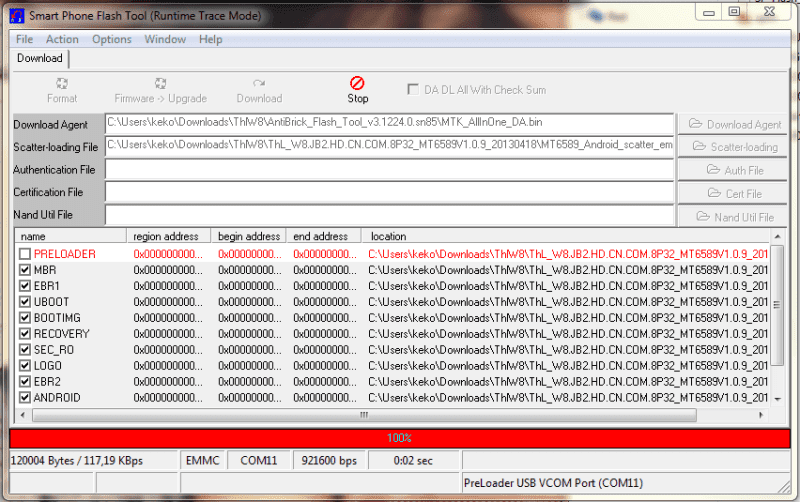Image resolution: width=800 pixels, height=502 pixels.
Task: Select the BOOTIMG row name text
Action: pos(57,317)
